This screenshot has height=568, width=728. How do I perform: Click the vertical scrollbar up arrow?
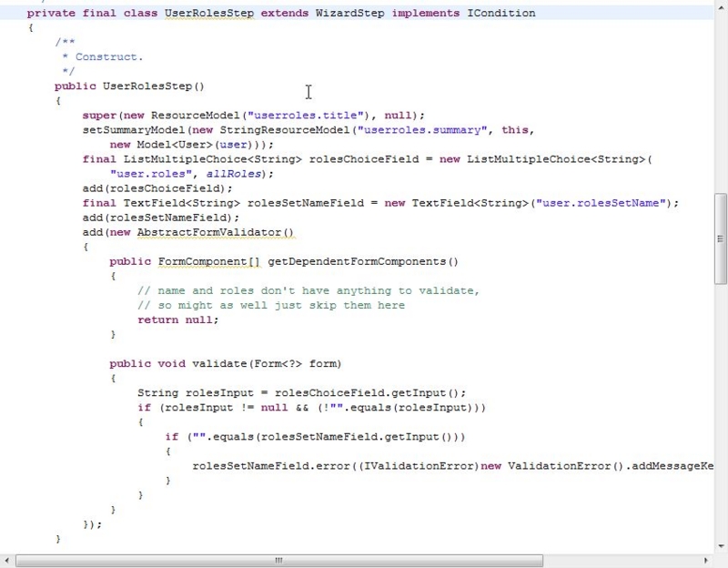720,9
